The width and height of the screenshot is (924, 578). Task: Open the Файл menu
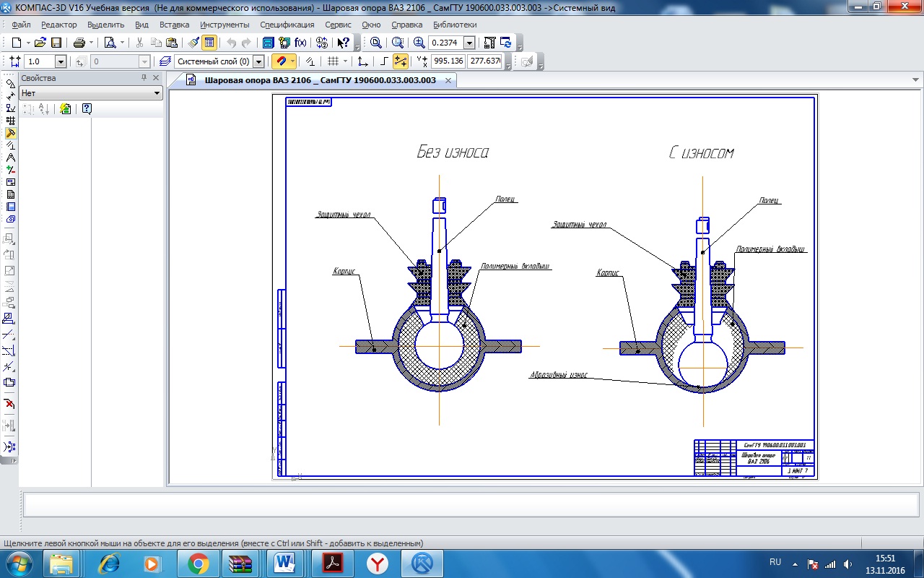point(21,25)
